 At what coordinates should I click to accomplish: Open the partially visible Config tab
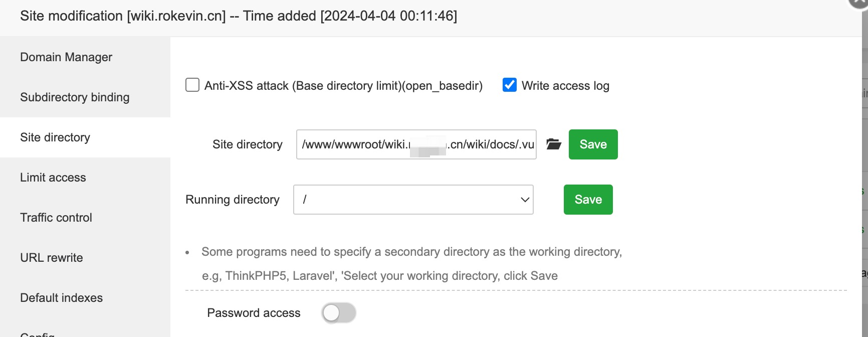pyautogui.click(x=38, y=334)
